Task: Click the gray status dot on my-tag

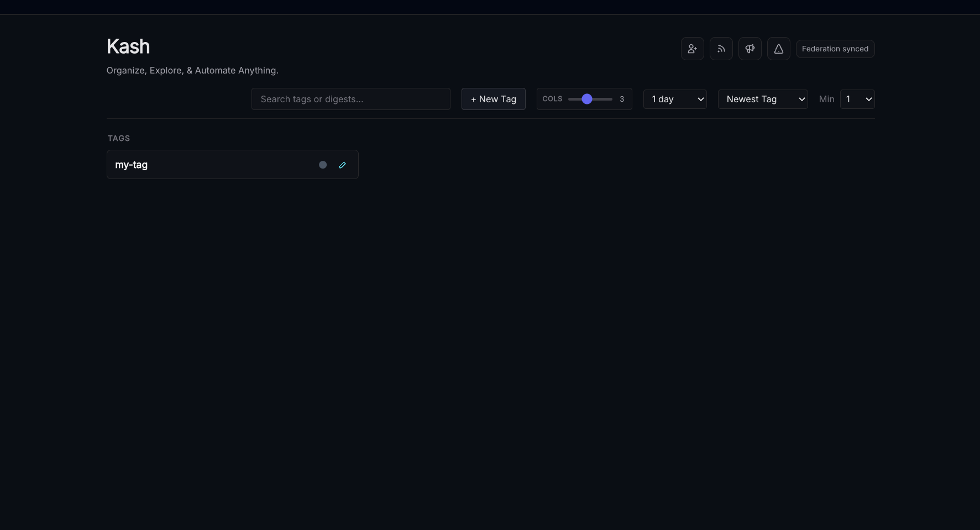Action: (x=323, y=165)
